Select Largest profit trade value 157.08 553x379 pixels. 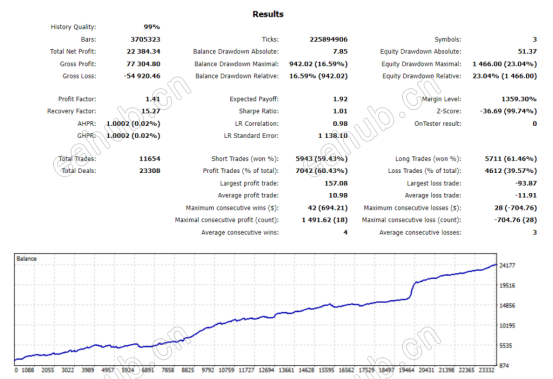[x=336, y=183]
